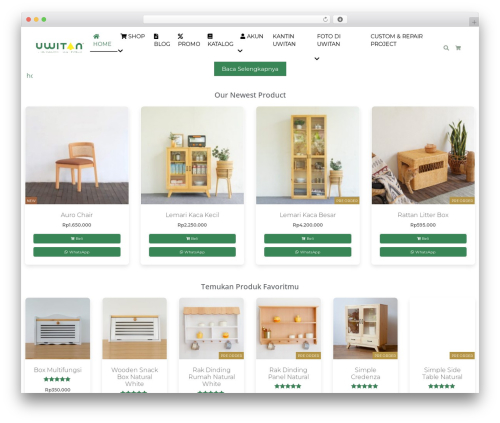Open the PROMO page
This screenshot has height=423, width=500.
(189, 40)
